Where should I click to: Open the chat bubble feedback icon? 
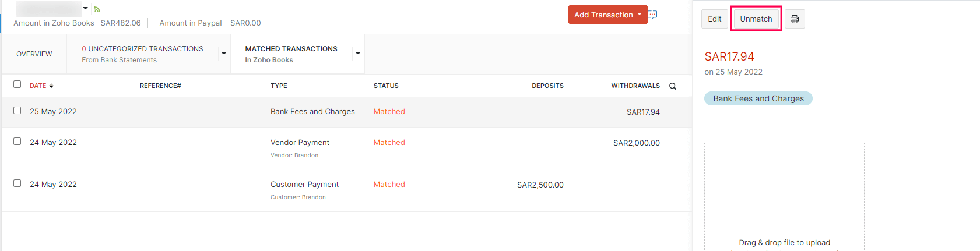pos(653,15)
